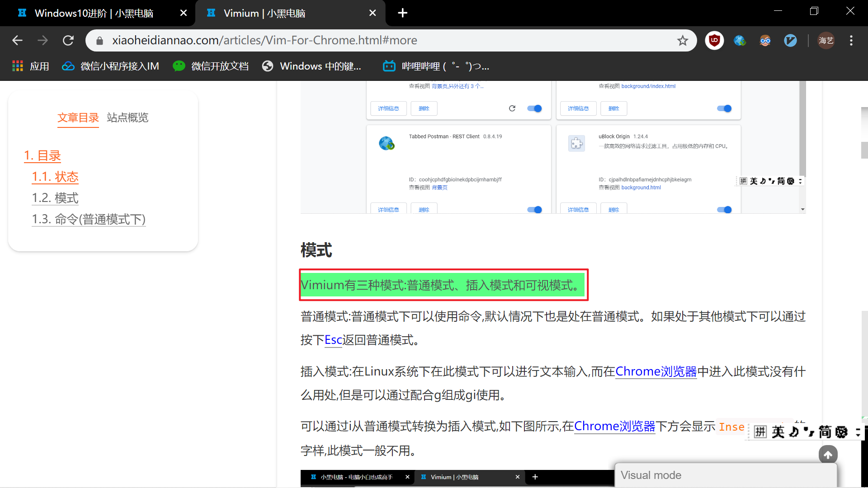
Task: Open Chrome's three-dot menu
Action: (x=850, y=40)
